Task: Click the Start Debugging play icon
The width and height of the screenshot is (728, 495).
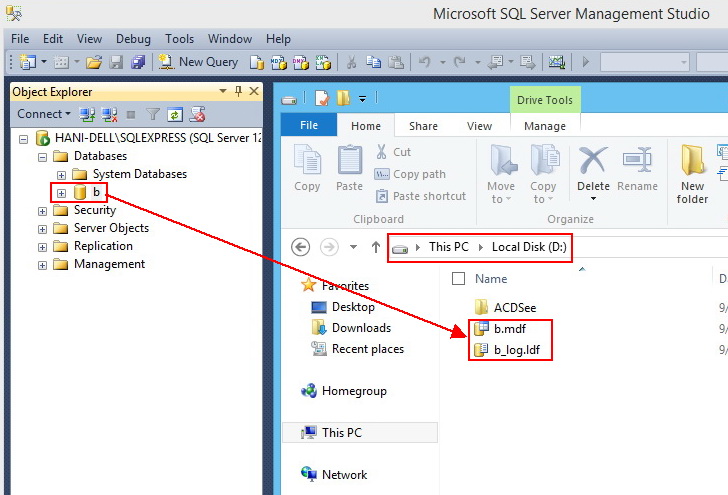Action: point(585,62)
